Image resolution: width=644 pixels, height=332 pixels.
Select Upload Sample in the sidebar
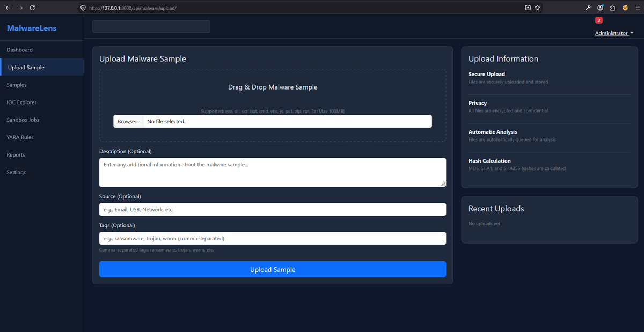pos(42,68)
